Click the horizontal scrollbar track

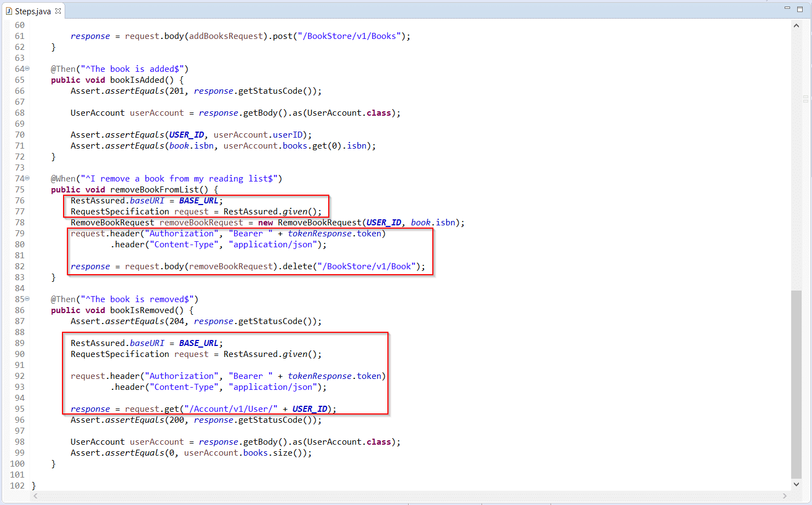coord(410,496)
